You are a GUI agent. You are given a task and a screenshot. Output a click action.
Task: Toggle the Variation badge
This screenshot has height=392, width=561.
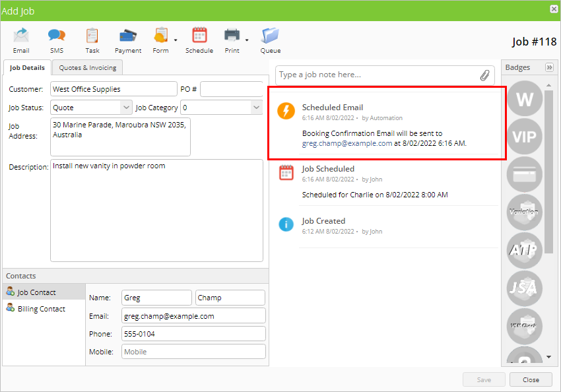[525, 212]
